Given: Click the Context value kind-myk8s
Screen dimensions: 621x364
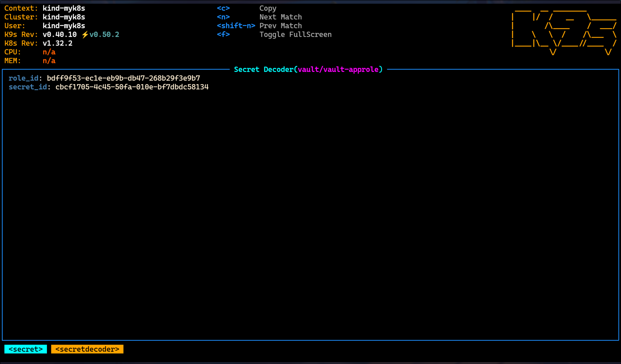Looking at the screenshot, I should tap(64, 8).
